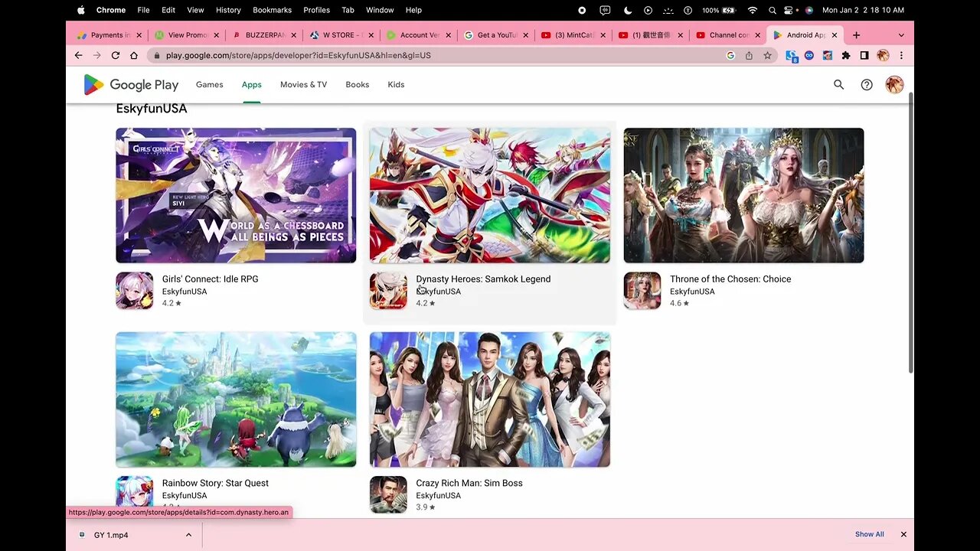The height and width of the screenshot is (551, 980).
Task: Click the Crazy Rich Man app icon
Action: pos(388,494)
